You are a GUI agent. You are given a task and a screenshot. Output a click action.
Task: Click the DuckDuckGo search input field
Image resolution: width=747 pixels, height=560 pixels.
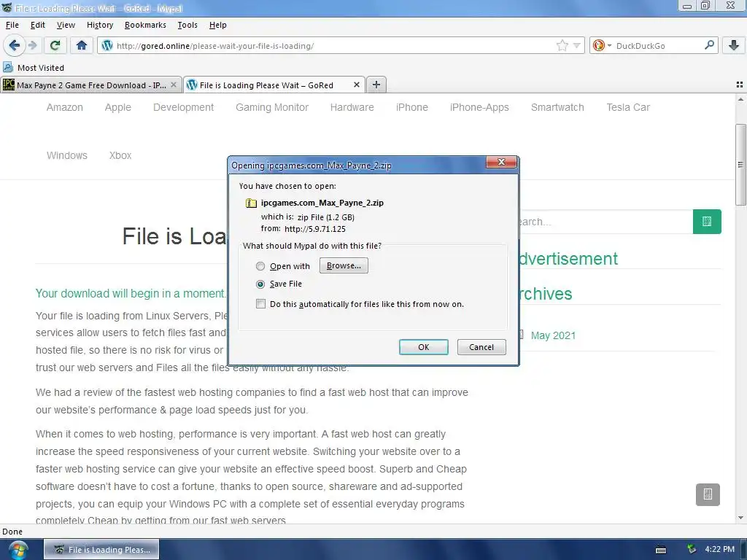[x=659, y=46]
